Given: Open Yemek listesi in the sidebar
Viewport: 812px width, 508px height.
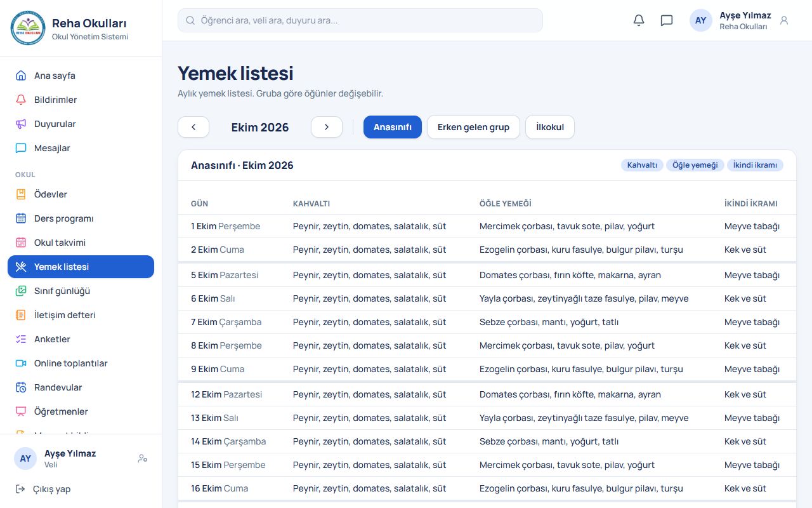Looking at the screenshot, I should [81, 267].
